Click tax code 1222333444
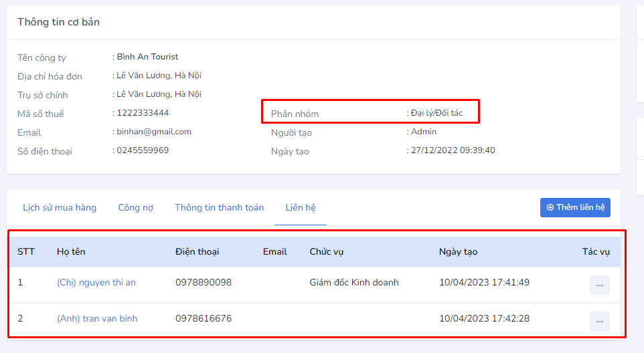This screenshot has width=644, height=353. (x=143, y=113)
